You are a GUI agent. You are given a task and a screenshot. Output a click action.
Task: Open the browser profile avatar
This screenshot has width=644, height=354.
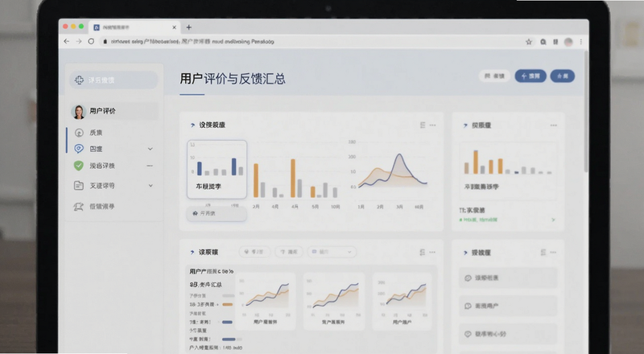click(x=568, y=42)
